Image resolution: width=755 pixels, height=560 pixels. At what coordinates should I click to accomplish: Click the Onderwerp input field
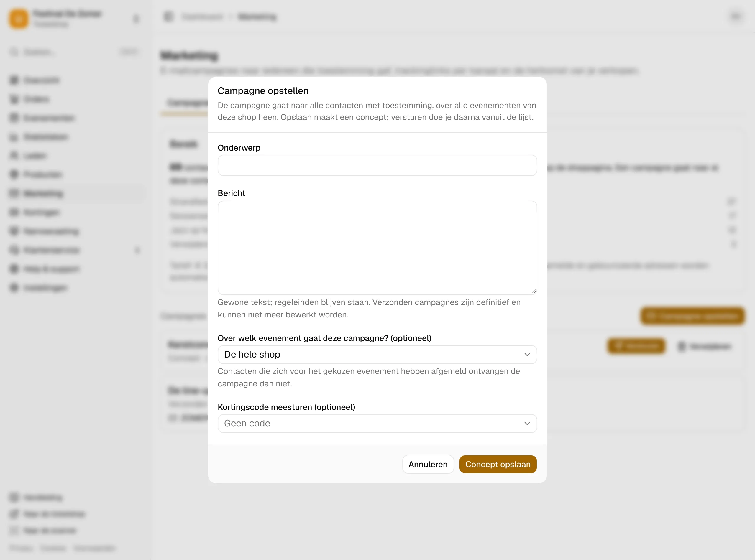pos(377,165)
